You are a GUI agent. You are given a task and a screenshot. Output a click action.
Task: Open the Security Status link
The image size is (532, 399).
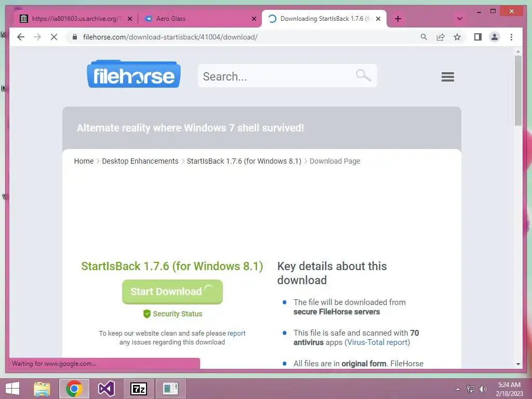pyautogui.click(x=178, y=314)
